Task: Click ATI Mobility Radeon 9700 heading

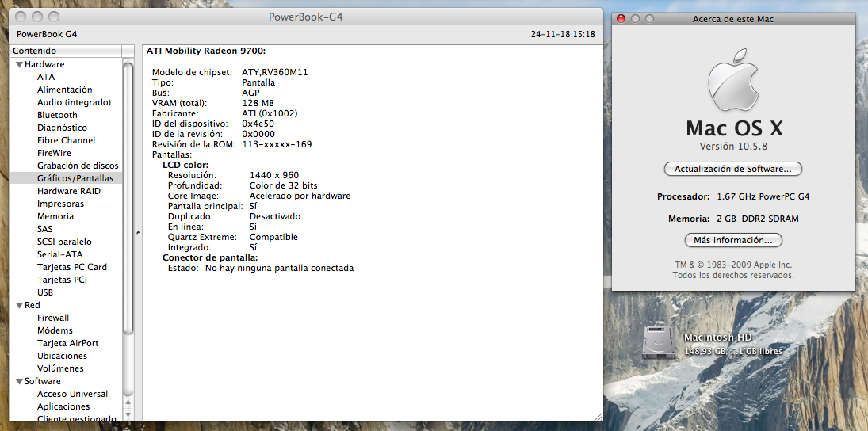Action: (206, 51)
